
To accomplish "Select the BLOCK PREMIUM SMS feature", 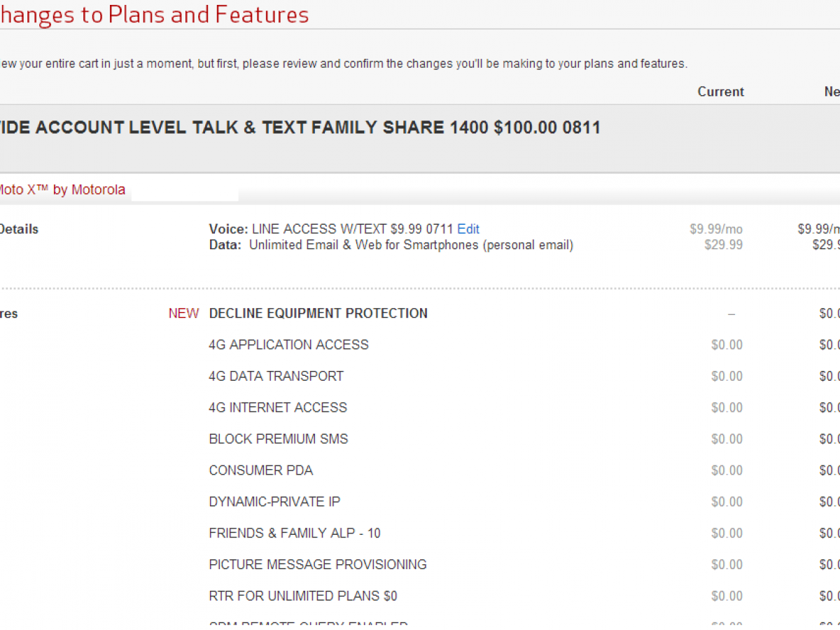I will coord(278,439).
